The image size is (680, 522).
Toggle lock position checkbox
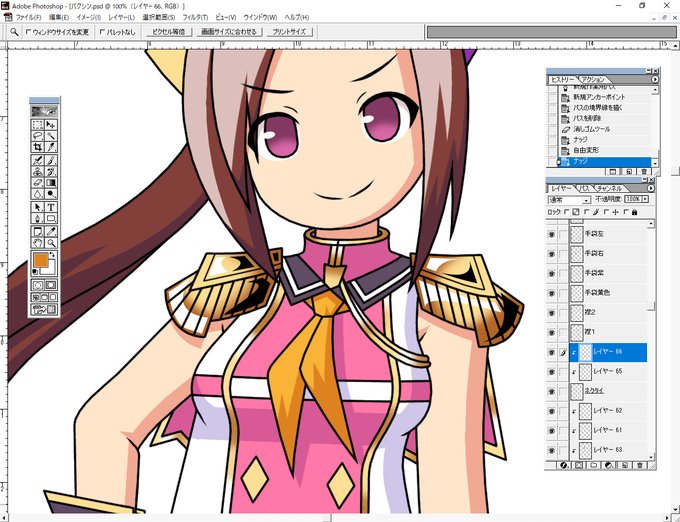[606, 212]
